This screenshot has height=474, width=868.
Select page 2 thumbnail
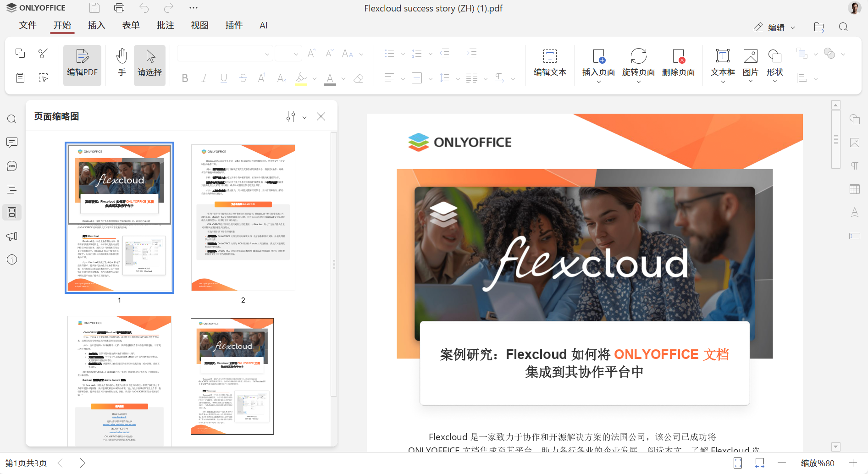[x=243, y=218]
